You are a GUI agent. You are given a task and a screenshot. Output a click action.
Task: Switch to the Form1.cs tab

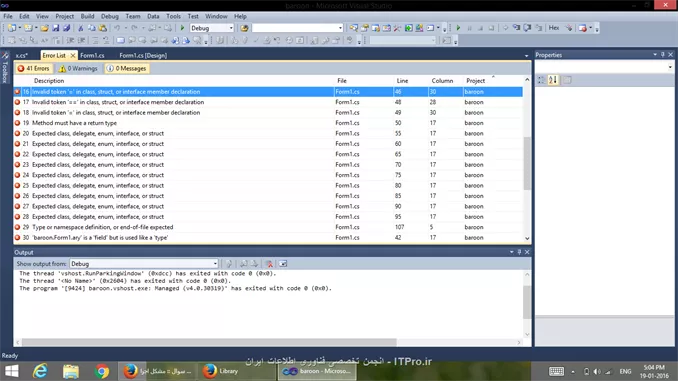(92, 55)
